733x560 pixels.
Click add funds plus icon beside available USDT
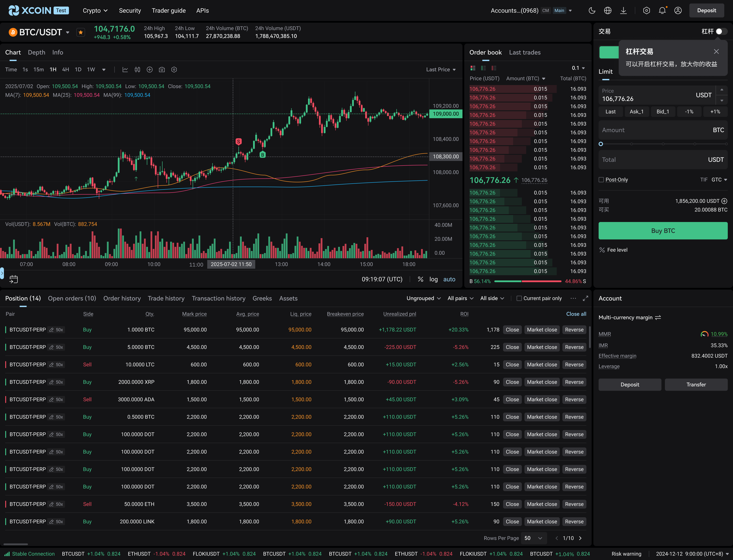724,201
